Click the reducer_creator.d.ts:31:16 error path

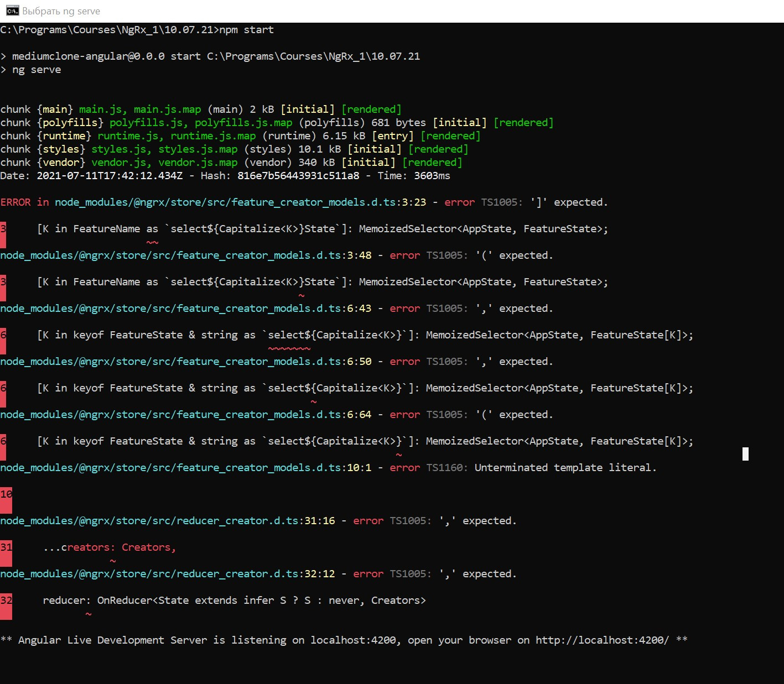click(x=168, y=521)
